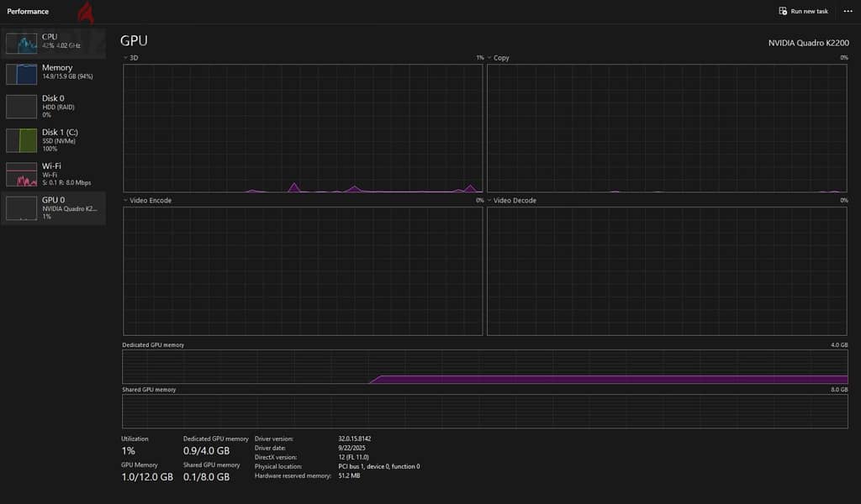
Task: Click the 4.0 GB dedicated memory scale label
Action: click(839, 345)
